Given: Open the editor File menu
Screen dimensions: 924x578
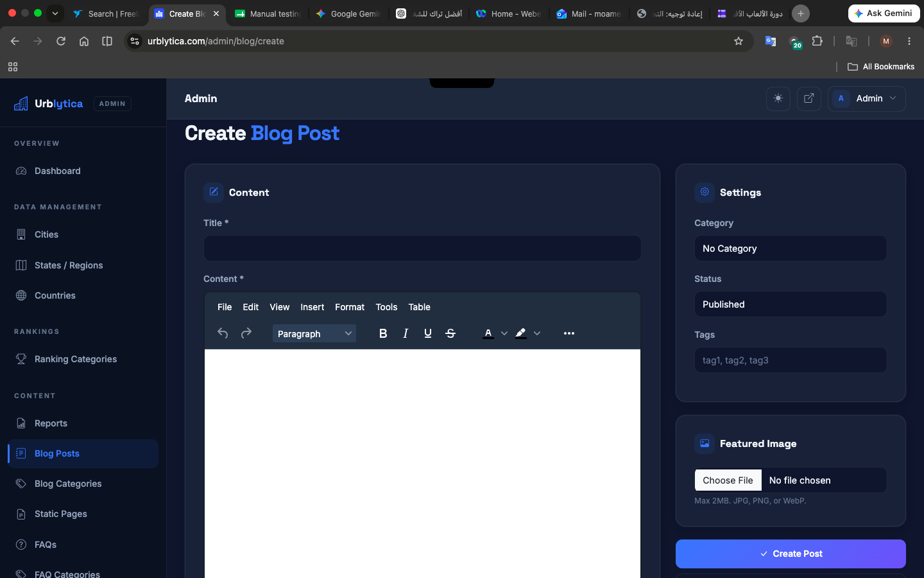Looking at the screenshot, I should coord(225,307).
